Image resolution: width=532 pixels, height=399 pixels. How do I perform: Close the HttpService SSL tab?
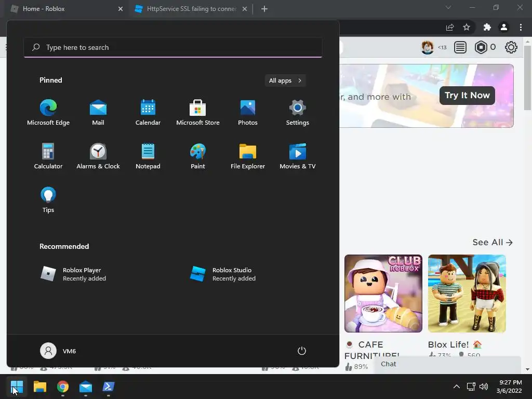pos(245,9)
